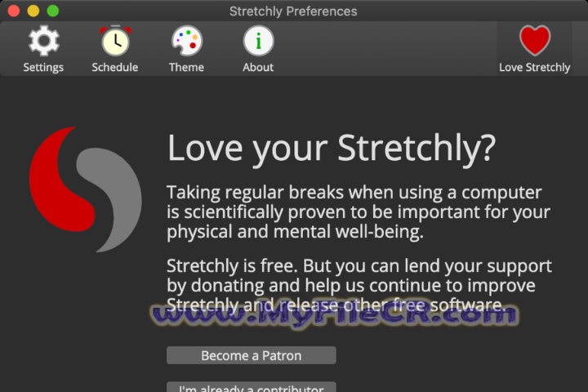The height and width of the screenshot is (392, 588).
Task: Click the 'Taking regular breaks' paragraph
Action: coord(359,212)
